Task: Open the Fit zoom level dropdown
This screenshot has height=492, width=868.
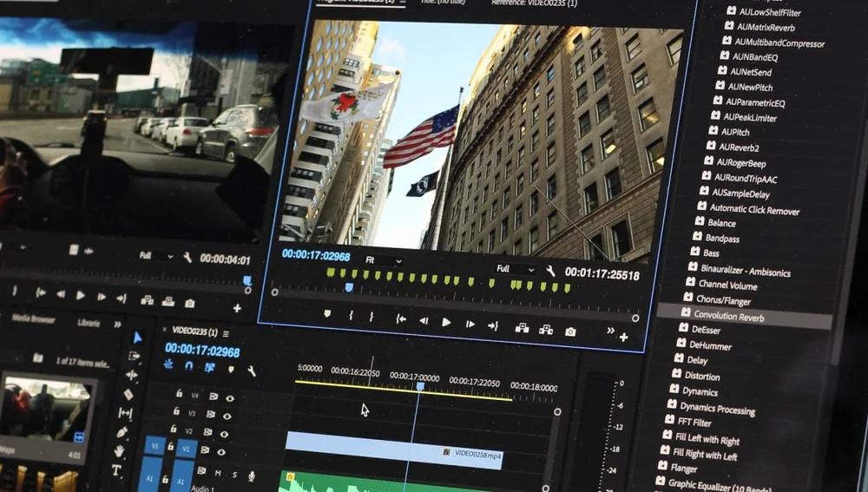Action: [384, 260]
